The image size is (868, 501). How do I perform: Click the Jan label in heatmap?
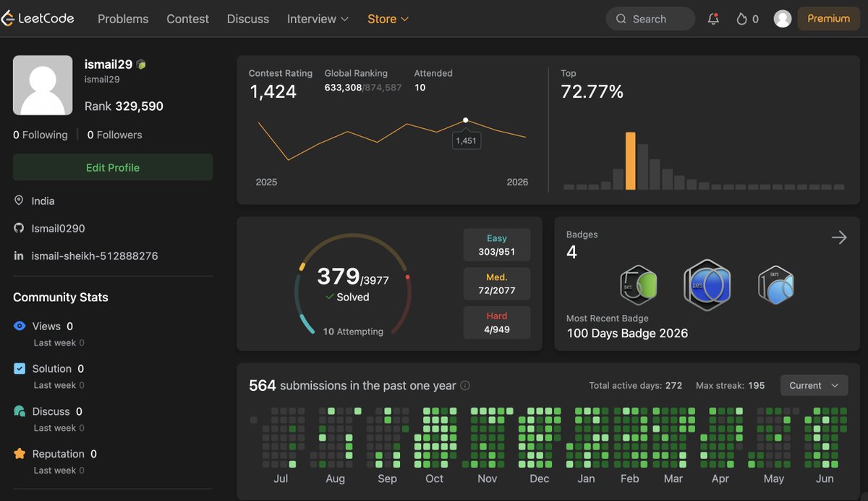point(587,479)
